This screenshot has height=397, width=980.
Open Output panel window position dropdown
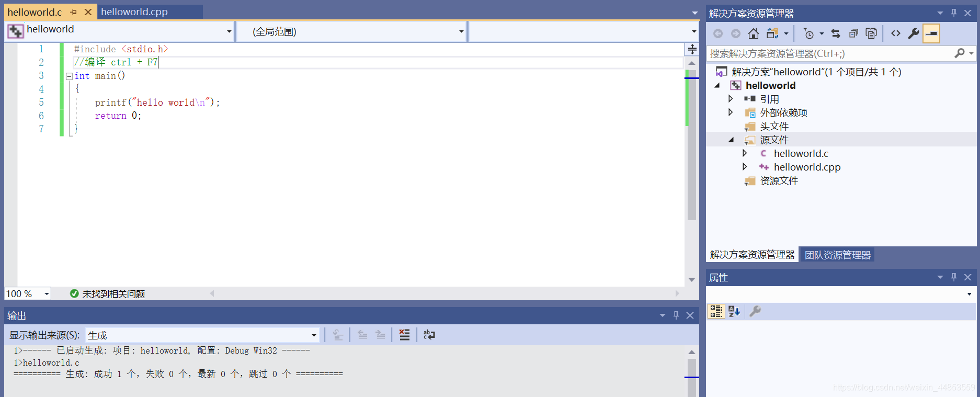(662, 315)
